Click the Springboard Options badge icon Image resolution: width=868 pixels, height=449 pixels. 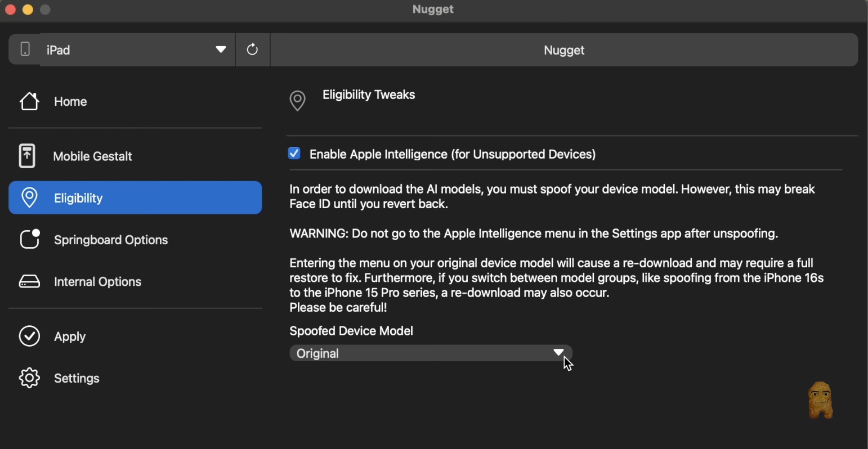click(30, 239)
